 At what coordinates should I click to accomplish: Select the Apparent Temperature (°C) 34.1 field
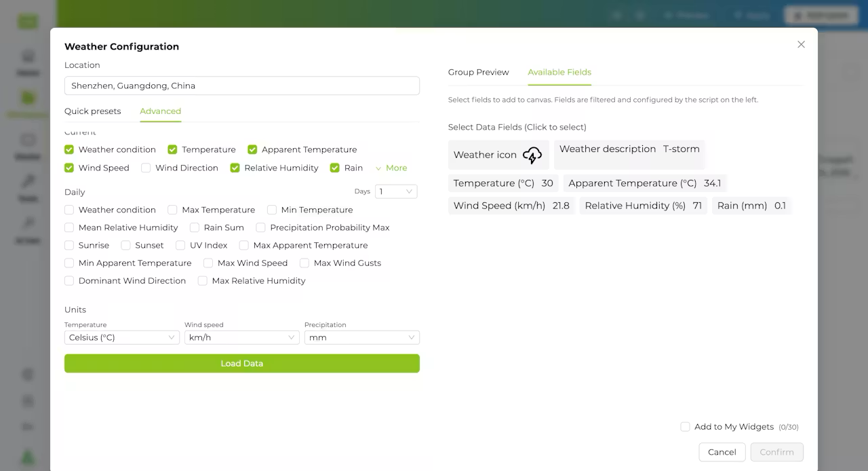click(x=644, y=183)
